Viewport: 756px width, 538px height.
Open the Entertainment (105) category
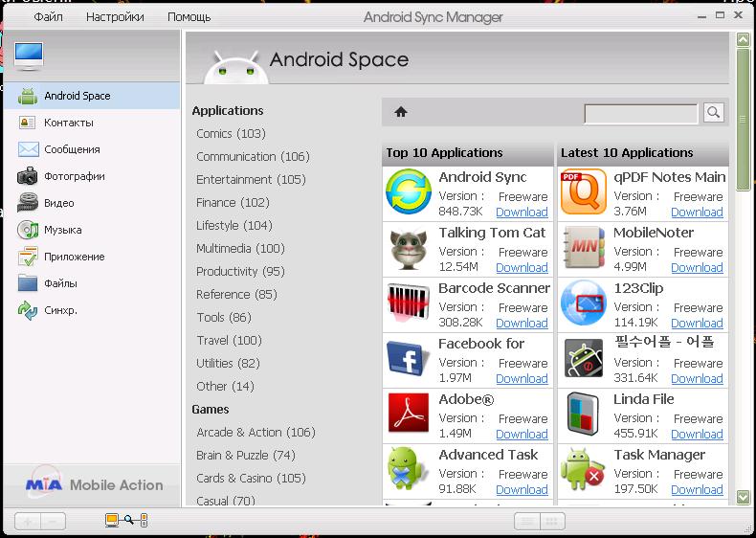click(251, 180)
